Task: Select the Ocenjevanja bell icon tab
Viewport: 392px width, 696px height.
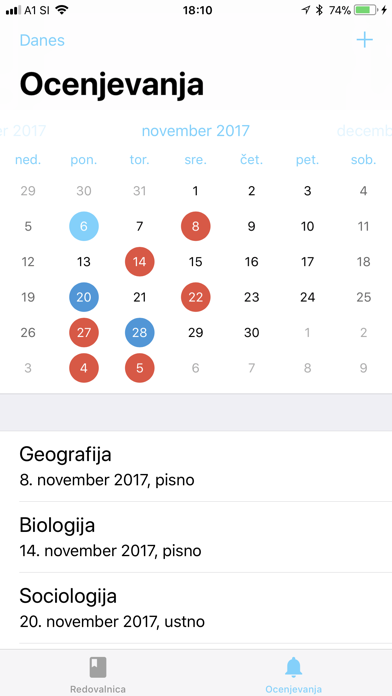Action: (x=293, y=668)
